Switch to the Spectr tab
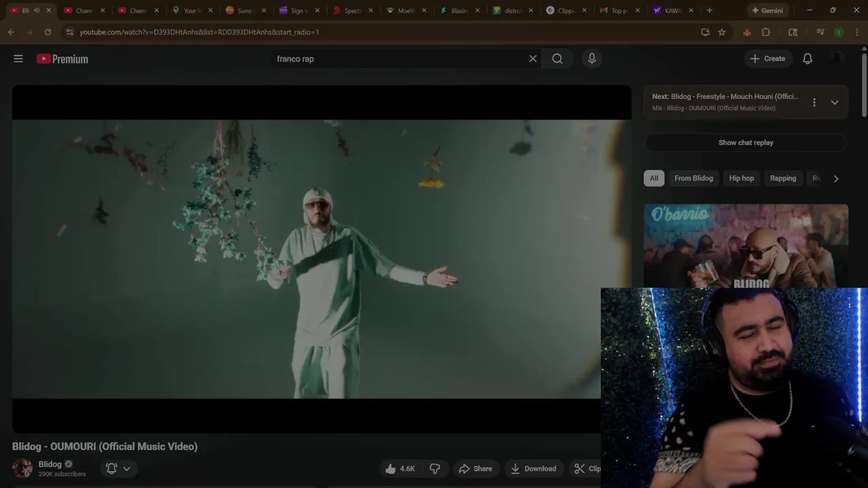The image size is (868, 488). pyautogui.click(x=347, y=10)
